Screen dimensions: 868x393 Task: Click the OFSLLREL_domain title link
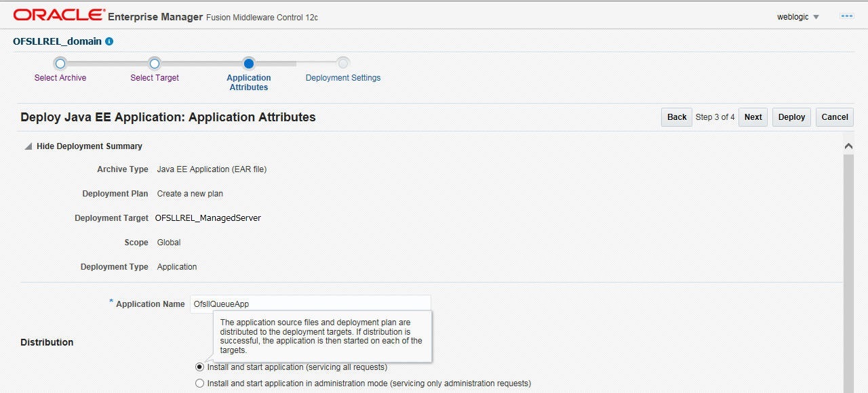[x=57, y=41]
